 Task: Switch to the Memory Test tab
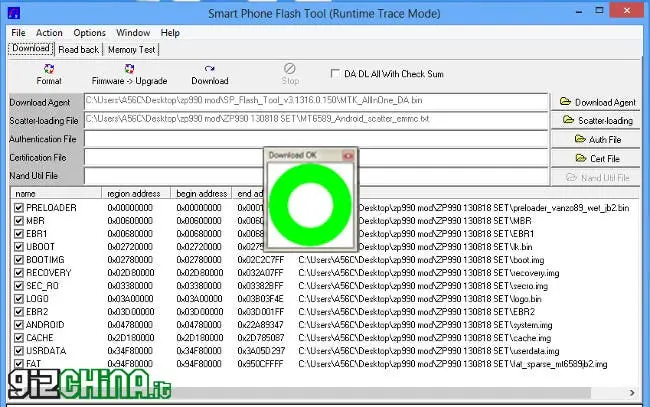[131, 50]
